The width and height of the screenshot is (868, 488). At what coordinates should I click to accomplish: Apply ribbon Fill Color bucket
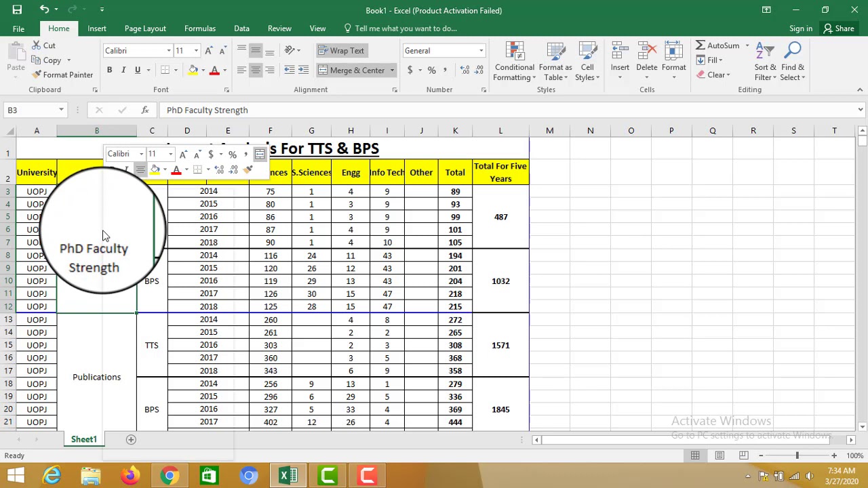(x=193, y=70)
